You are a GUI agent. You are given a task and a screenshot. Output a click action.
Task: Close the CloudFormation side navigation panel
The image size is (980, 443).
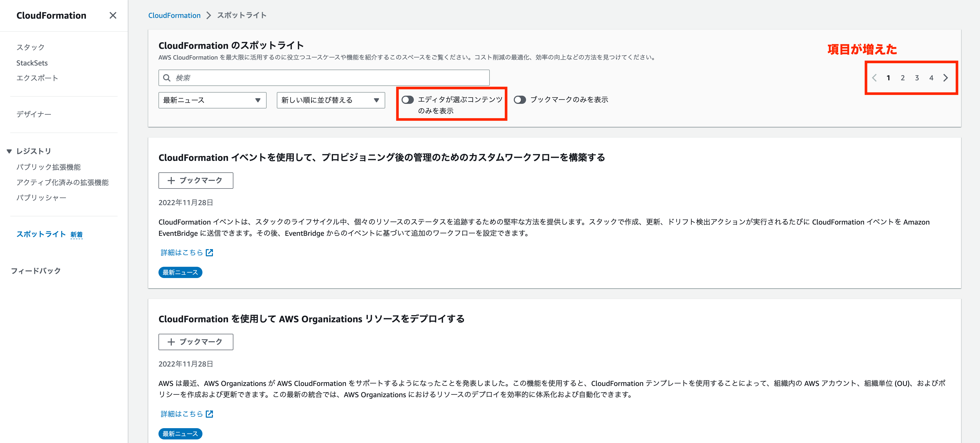pos(113,16)
